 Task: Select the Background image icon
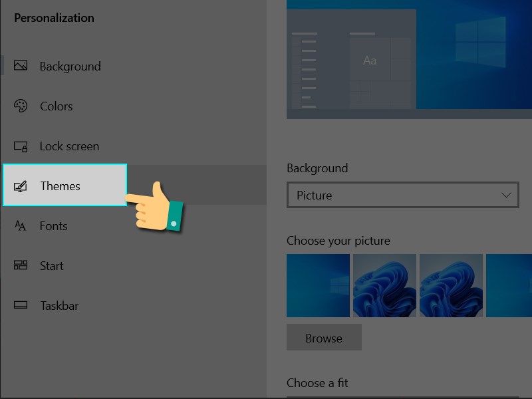tap(21, 66)
